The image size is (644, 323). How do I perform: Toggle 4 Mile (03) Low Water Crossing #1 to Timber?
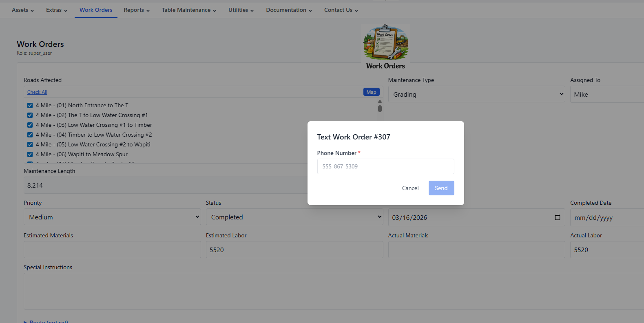tap(30, 125)
